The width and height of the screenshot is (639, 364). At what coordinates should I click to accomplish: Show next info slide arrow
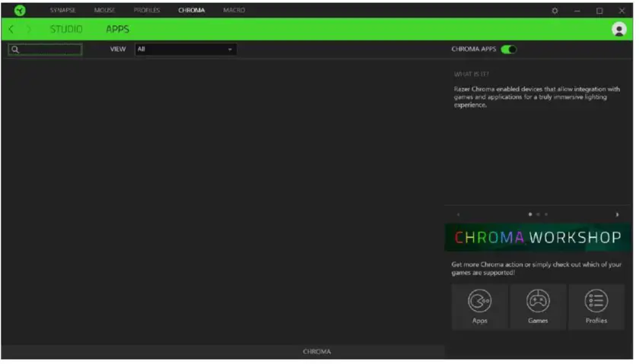click(617, 214)
